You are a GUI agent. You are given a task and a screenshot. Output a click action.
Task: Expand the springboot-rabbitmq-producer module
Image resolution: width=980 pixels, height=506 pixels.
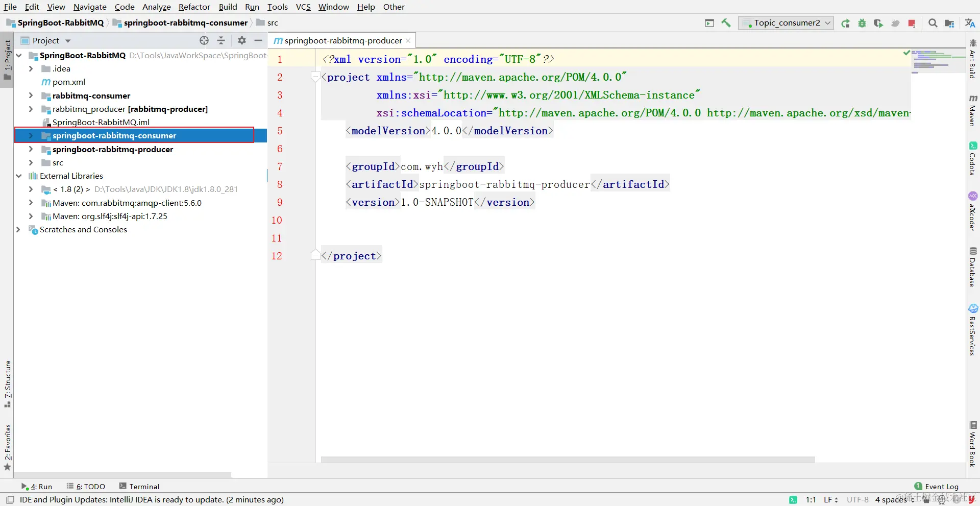31,149
